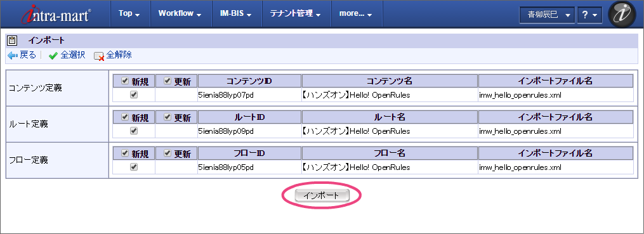
Task: Click the フロー名 column header
Action: [x=390, y=153]
